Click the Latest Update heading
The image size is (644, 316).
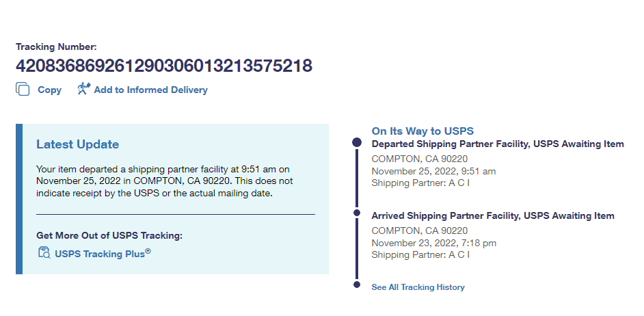coord(77,144)
